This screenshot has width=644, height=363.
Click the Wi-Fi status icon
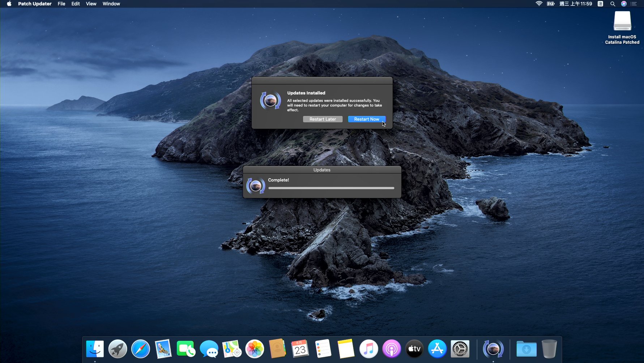539,4
